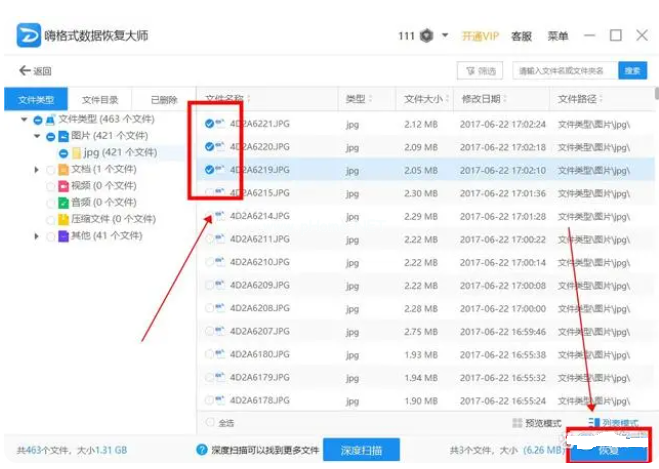The image size is (659, 469).
Task: Click the 筛选 filter icon button
Action: [x=478, y=71]
